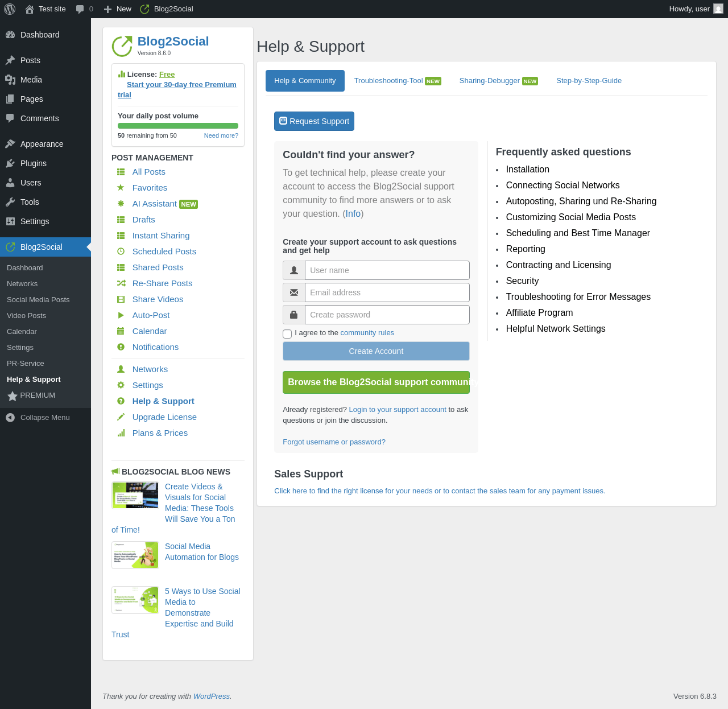728x709 pixels.
Task: Click the large Blog2Social logo icon
Action: (x=122, y=46)
